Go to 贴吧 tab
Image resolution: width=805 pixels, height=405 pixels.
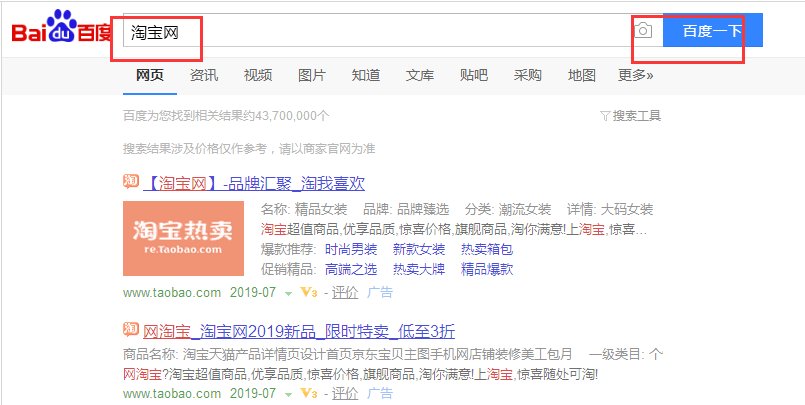pyautogui.click(x=474, y=75)
